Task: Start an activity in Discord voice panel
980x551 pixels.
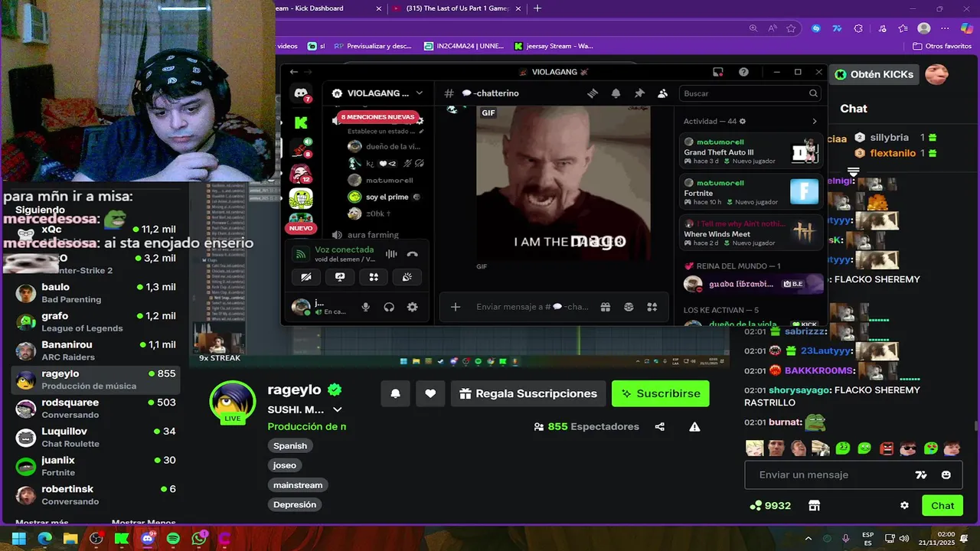Action: point(374,277)
